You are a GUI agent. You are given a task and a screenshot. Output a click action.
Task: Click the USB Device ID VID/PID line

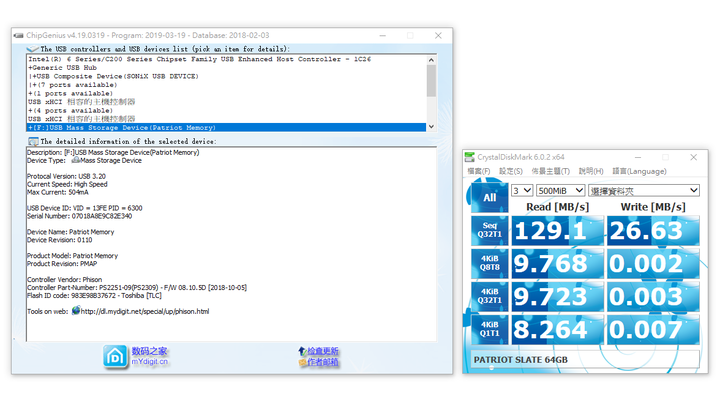point(84,208)
